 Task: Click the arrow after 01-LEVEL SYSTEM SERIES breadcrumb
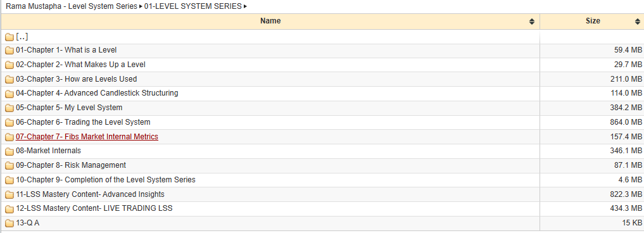point(245,6)
